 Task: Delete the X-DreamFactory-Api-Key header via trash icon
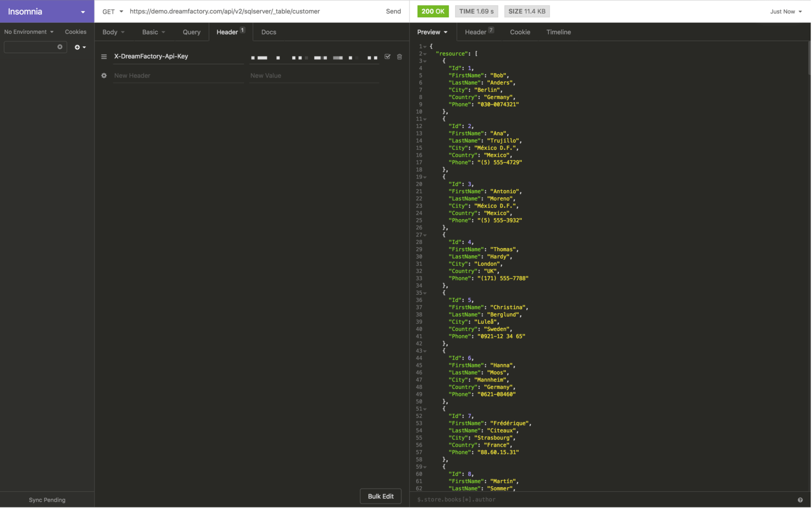[x=399, y=57]
